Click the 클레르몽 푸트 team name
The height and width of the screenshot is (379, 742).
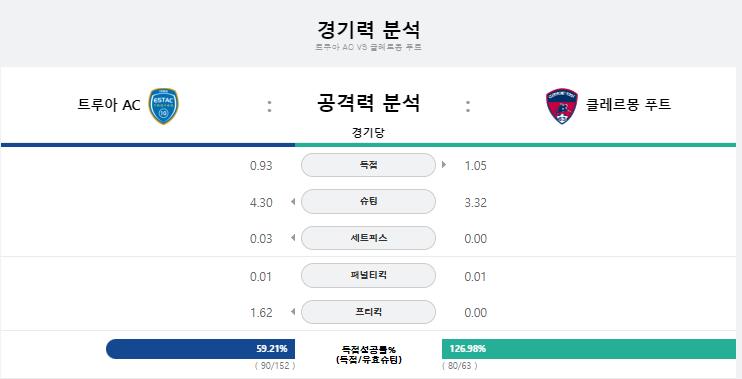coord(628,104)
